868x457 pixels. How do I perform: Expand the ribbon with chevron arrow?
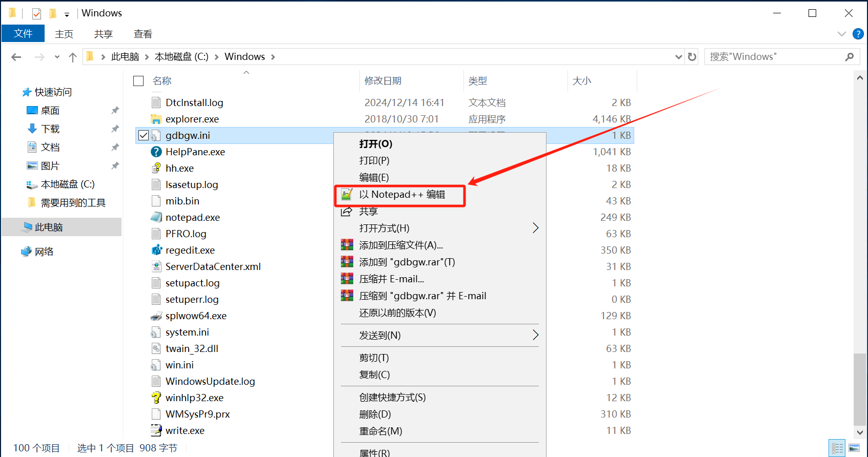point(841,34)
